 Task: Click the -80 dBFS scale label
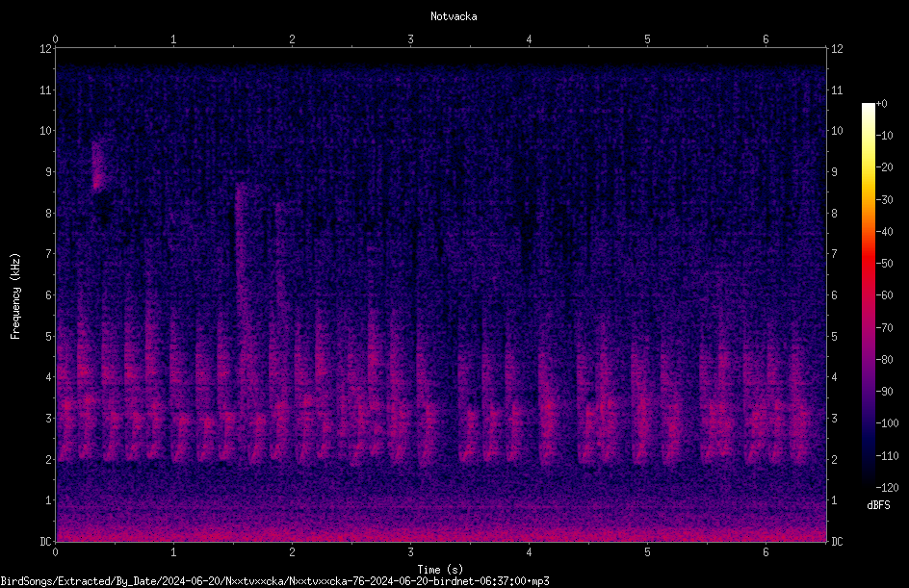pyautogui.click(x=884, y=359)
